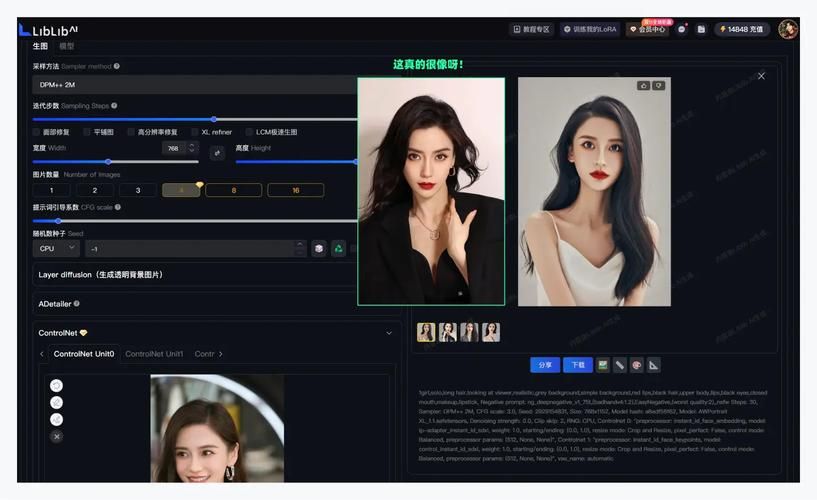Reuse last seed with green recycle icon

338,248
